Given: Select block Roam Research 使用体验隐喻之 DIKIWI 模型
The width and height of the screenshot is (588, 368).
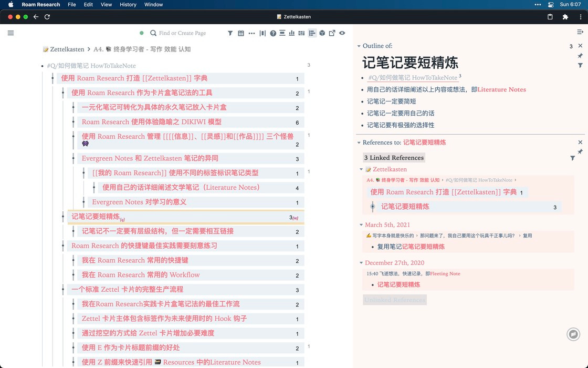Looking at the screenshot, I should [x=191, y=122].
